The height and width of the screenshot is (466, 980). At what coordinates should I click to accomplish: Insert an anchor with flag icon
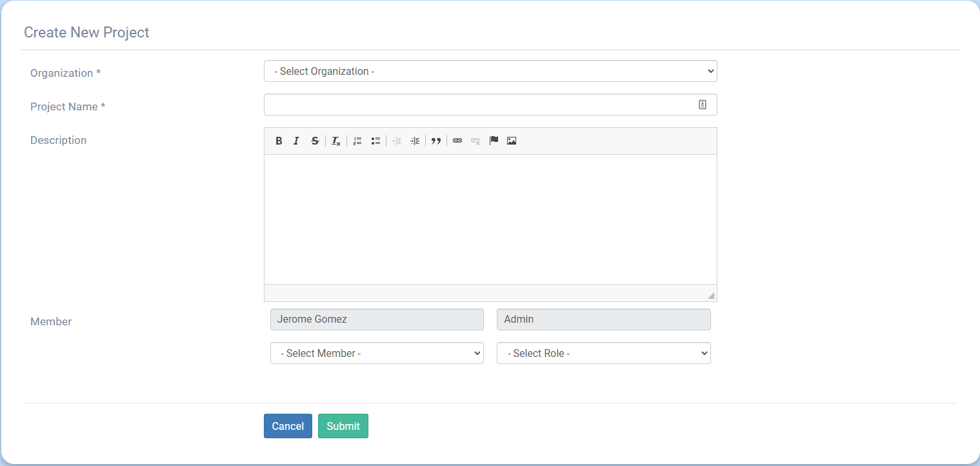pos(494,141)
